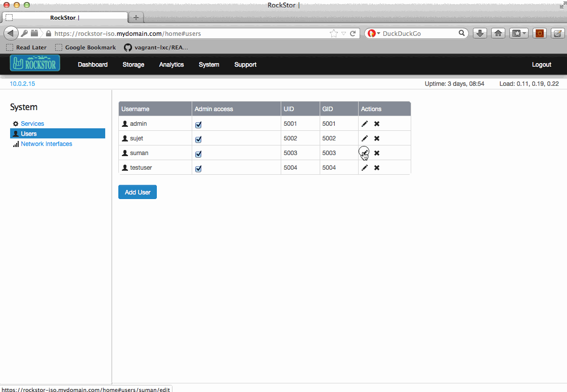Screen dimensions: 567x392
Task: Toggle admin access checkbox for admin
Action: (x=198, y=125)
